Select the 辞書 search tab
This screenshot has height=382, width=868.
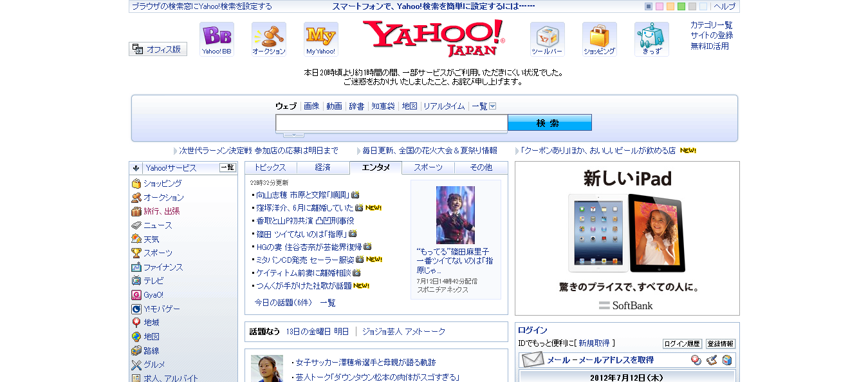(x=356, y=106)
